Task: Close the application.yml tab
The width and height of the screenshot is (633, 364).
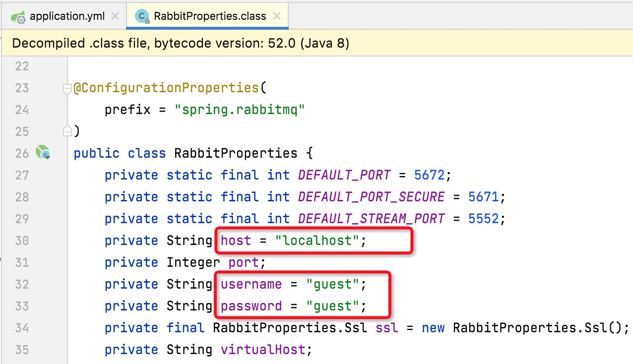Action: coord(115,16)
